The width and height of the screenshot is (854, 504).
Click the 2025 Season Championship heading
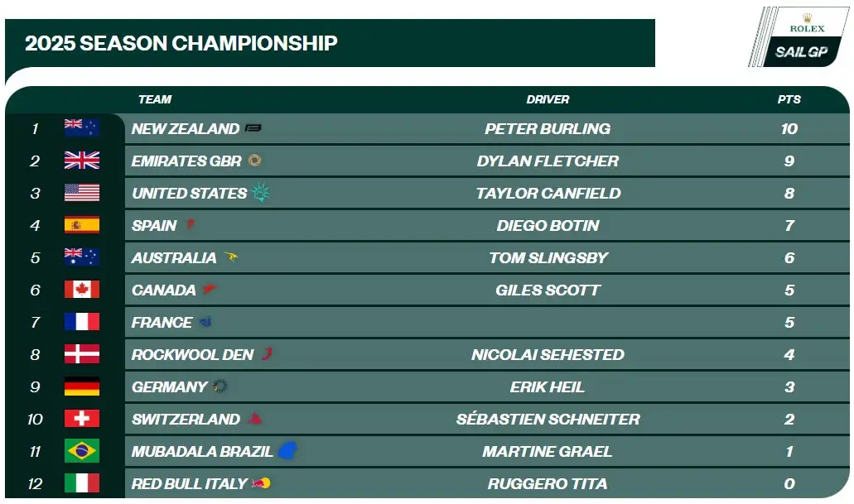(x=181, y=43)
